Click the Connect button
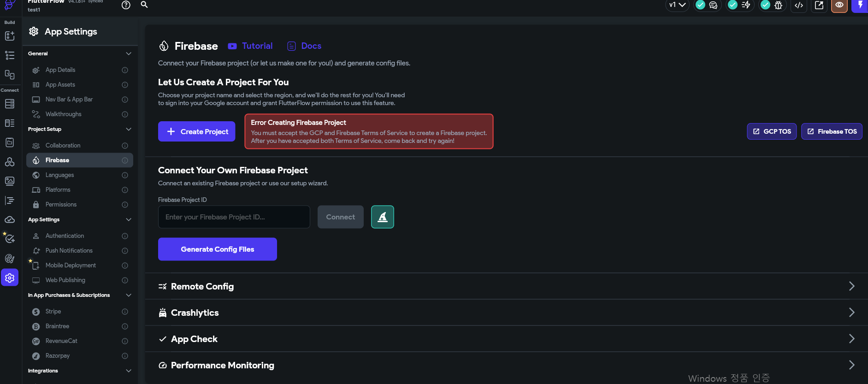The height and width of the screenshot is (384, 868). click(x=341, y=217)
